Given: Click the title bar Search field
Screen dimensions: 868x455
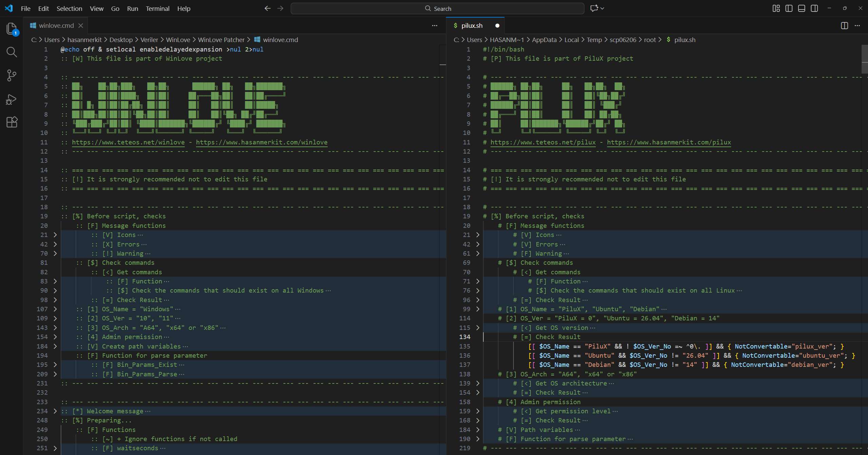Looking at the screenshot, I should click(x=437, y=8).
